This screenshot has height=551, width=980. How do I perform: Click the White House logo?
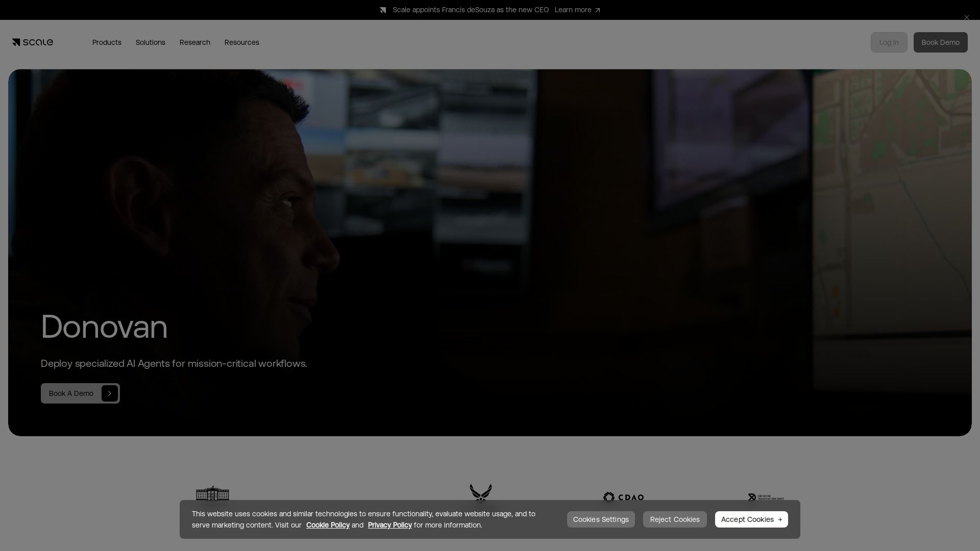coord(213,493)
